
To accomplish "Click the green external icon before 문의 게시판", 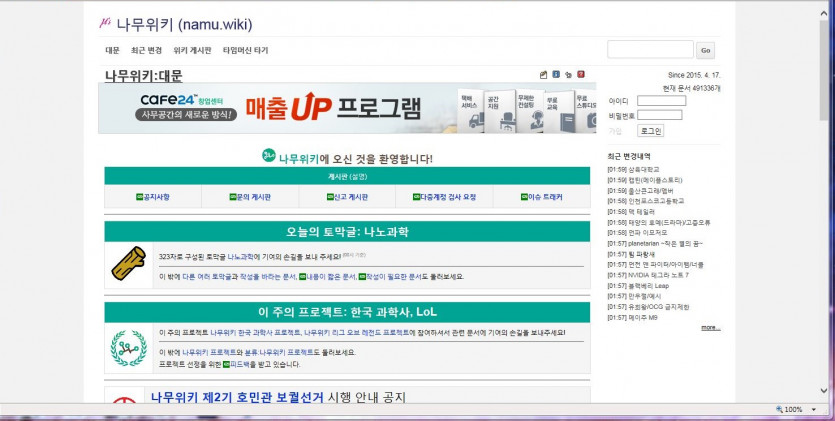I will tap(233, 197).
